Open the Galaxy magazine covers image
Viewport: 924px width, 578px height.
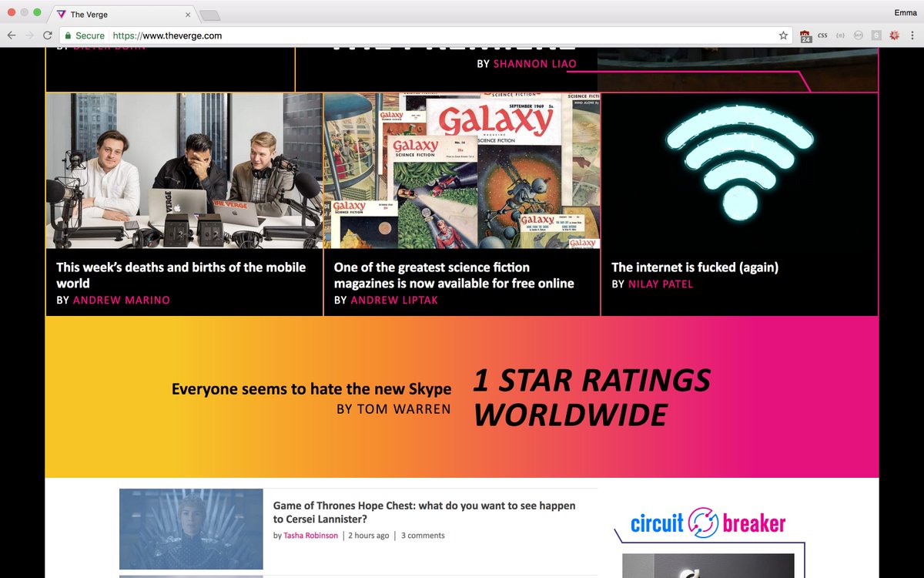462,170
